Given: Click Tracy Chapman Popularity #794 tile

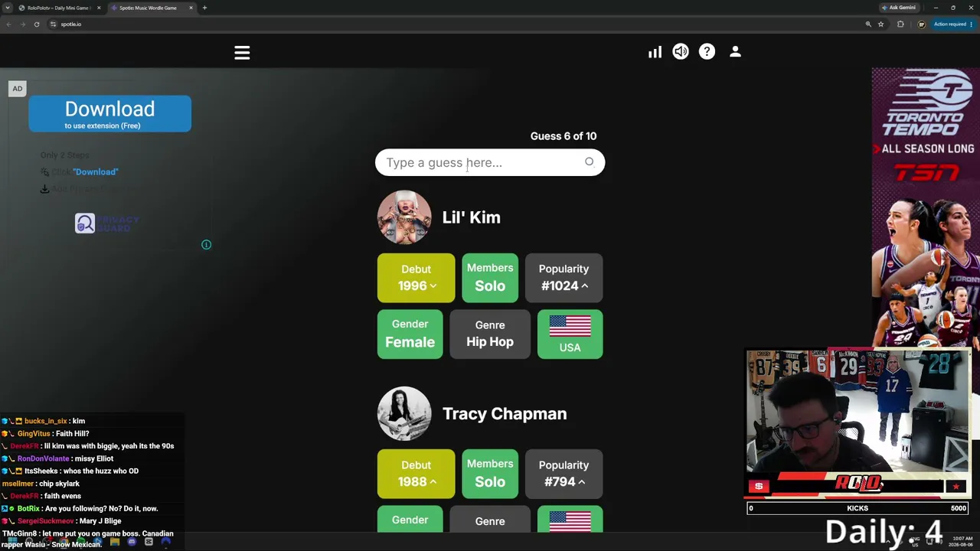Looking at the screenshot, I should (x=563, y=474).
